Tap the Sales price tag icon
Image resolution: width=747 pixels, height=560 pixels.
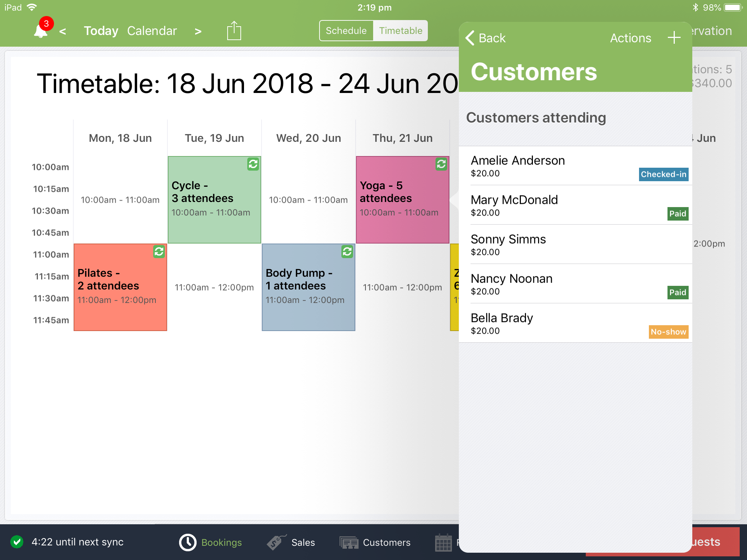[276, 542]
